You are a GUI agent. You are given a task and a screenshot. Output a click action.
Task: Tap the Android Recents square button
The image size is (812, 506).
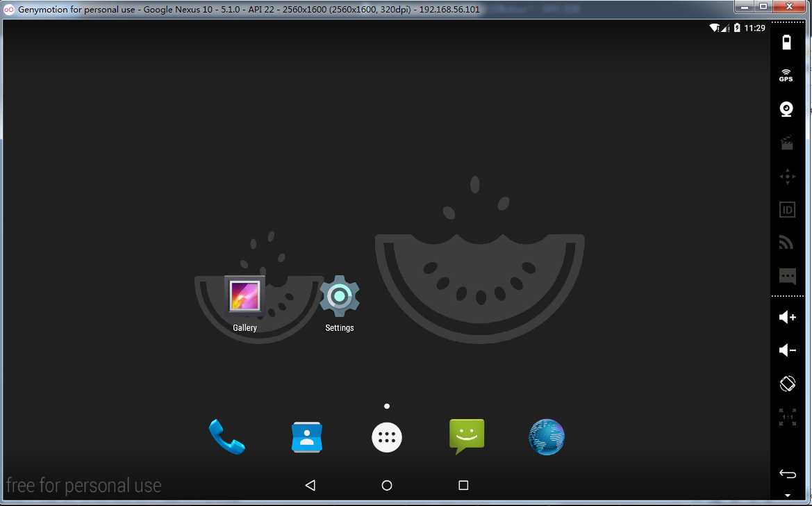(463, 485)
